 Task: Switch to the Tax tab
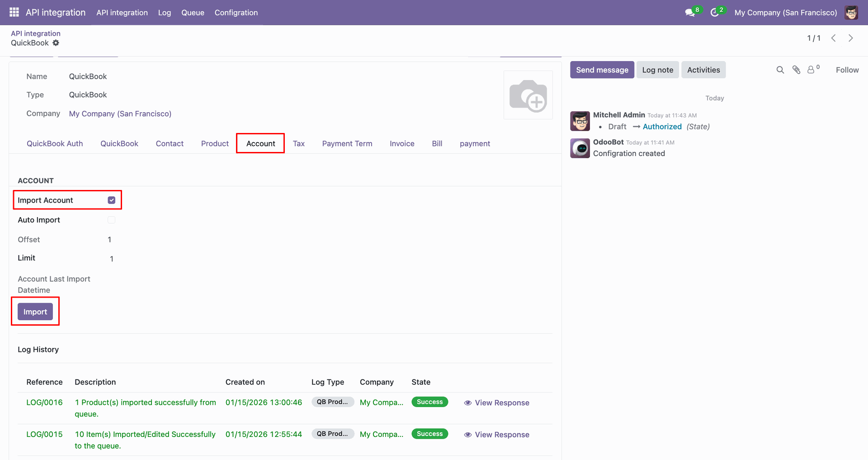[x=299, y=143]
